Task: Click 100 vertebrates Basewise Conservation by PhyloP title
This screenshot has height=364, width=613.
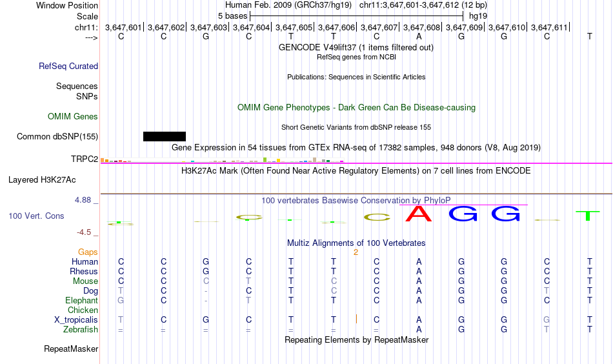Action: [x=356, y=201]
